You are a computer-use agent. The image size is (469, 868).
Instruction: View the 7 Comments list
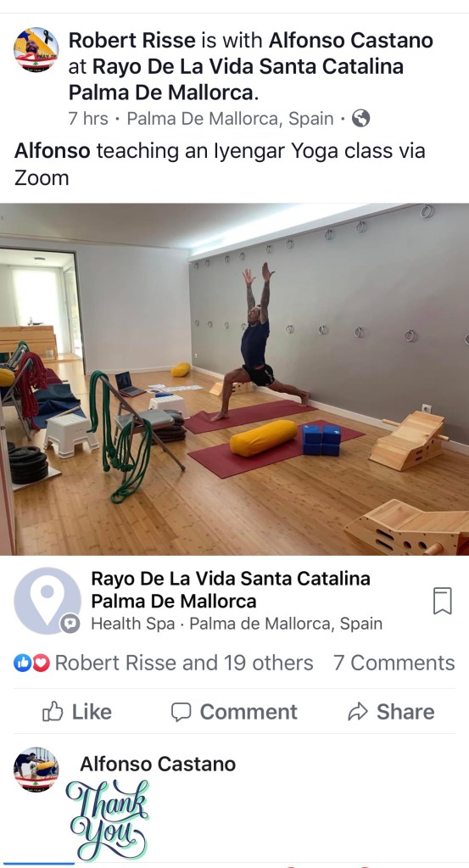pyautogui.click(x=394, y=663)
